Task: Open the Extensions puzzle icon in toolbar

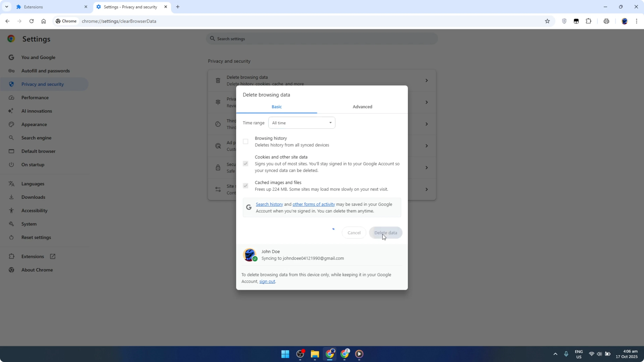Action: coord(589,21)
